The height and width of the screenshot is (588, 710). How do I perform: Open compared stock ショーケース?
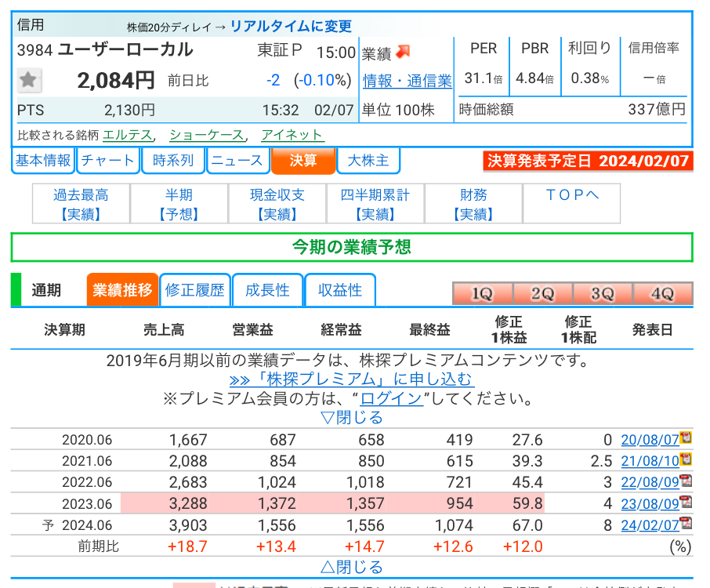coord(207,135)
